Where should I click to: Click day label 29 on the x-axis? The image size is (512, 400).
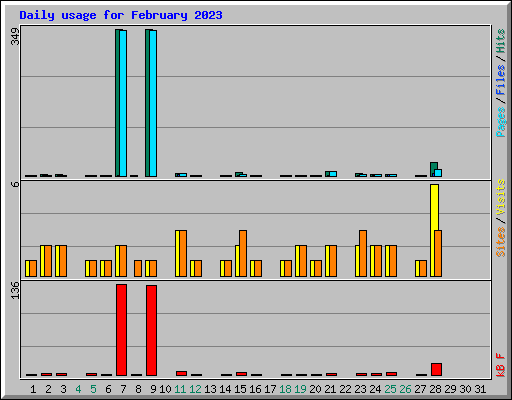click(450, 389)
